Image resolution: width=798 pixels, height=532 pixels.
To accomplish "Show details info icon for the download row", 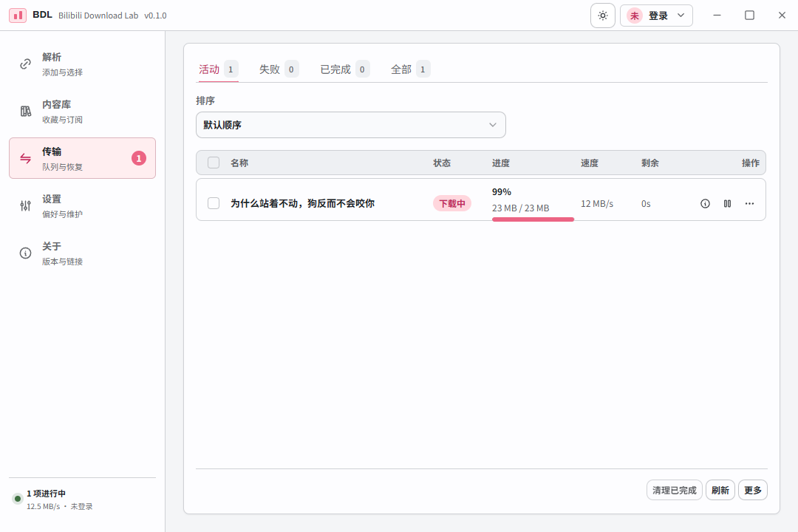I will [705, 204].
